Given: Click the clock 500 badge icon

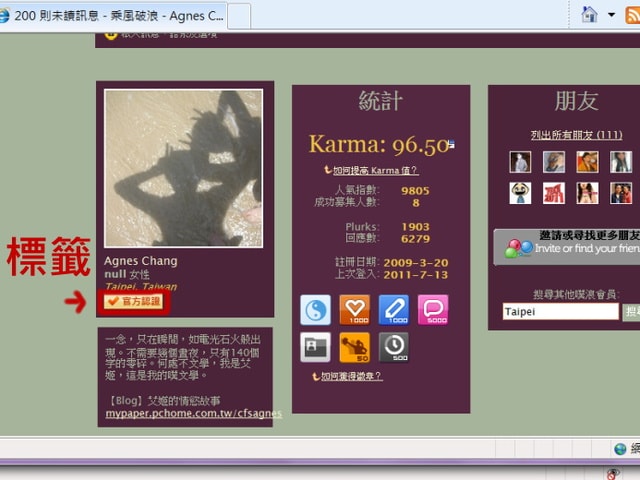Looking at the screenshot, I should coord(393,347).
